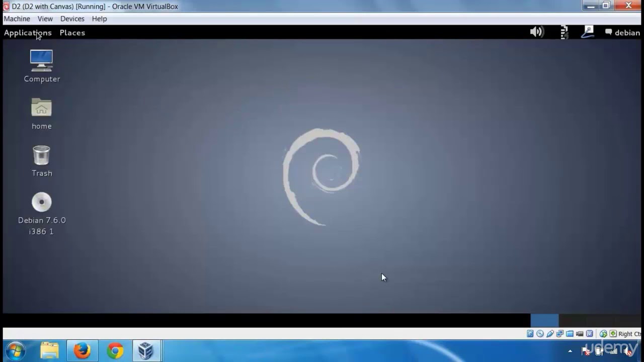
Task: Click the keyboard capture green arrow indicator
Action: [613, 333]
